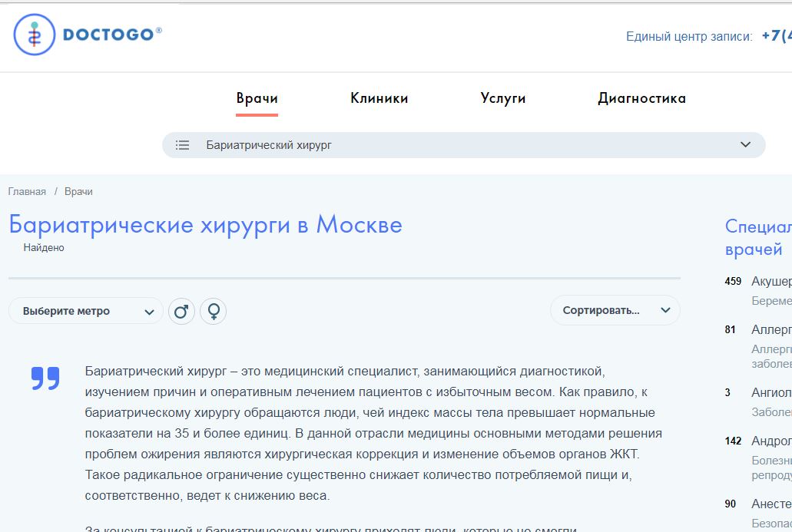Select the Андролог specialty with 142 doctors
The height and width of the screenshot is (532, 792).
[770, 441]
